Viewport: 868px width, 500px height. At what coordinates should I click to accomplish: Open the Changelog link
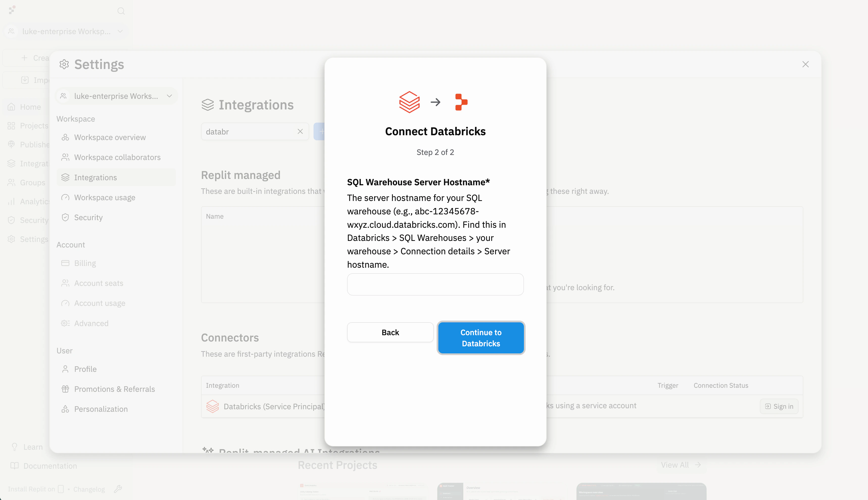pos(89,489)
